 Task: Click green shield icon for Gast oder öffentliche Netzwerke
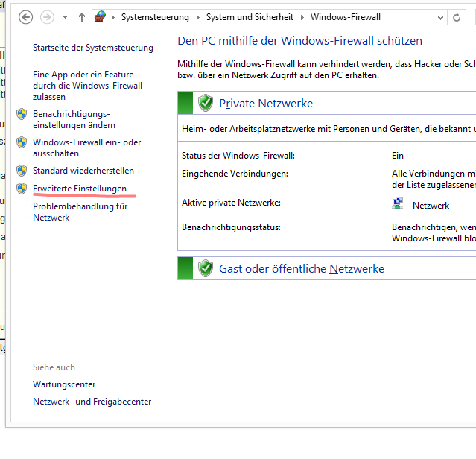click(x=206, y=268)
